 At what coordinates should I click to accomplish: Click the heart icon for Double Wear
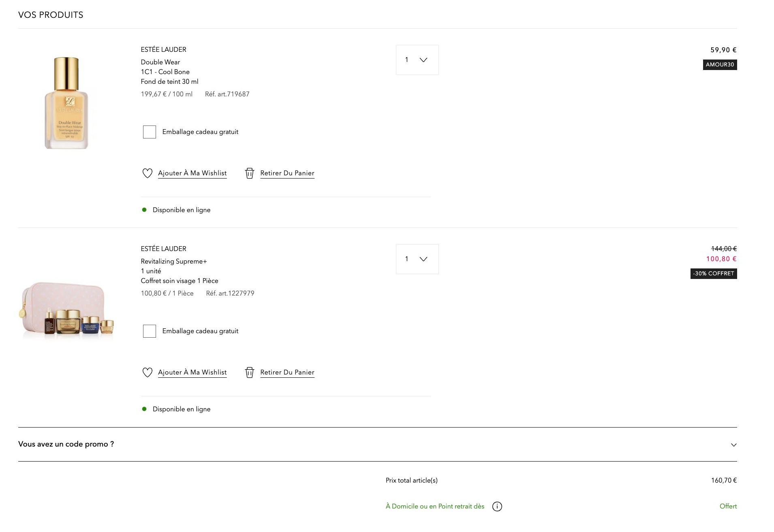click(x=147, y=173)
